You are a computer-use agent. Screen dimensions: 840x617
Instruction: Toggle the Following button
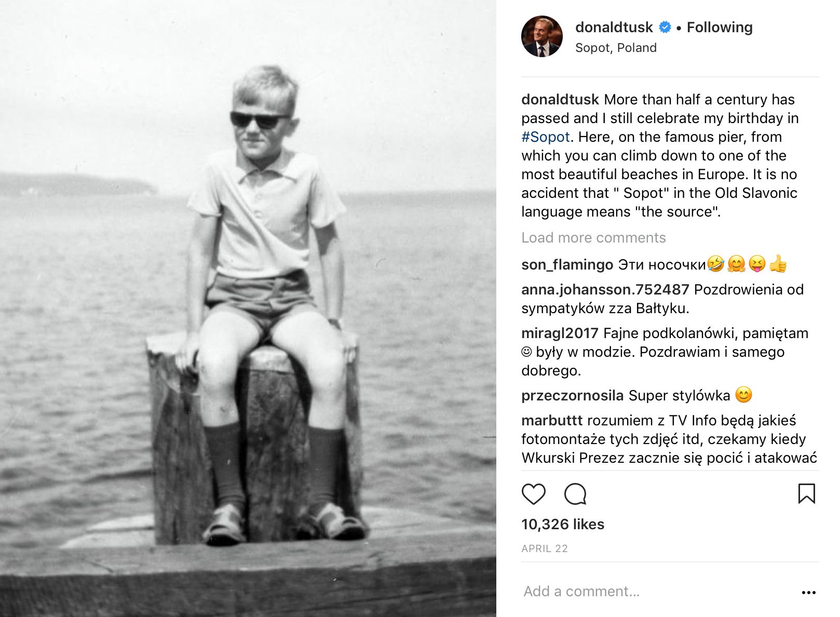(720, 28)
